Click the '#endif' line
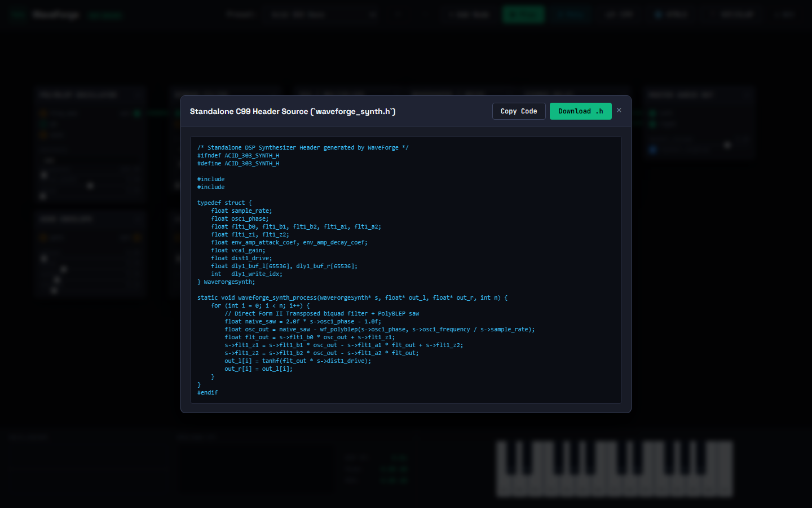Viewport: 812px width, 508px height. coord(208,393)
